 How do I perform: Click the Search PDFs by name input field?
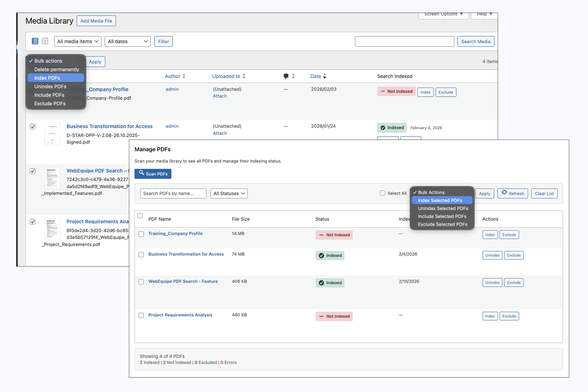pos(173,193)
